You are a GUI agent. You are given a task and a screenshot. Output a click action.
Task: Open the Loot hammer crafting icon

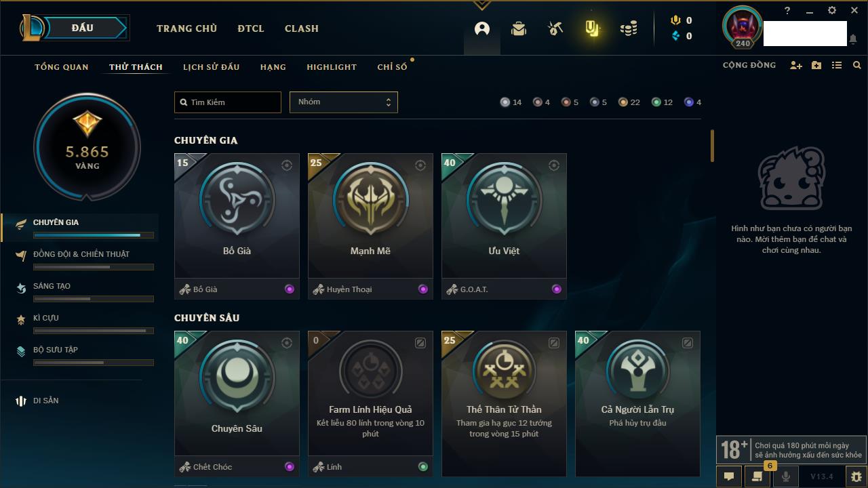(x=555, y=29)
